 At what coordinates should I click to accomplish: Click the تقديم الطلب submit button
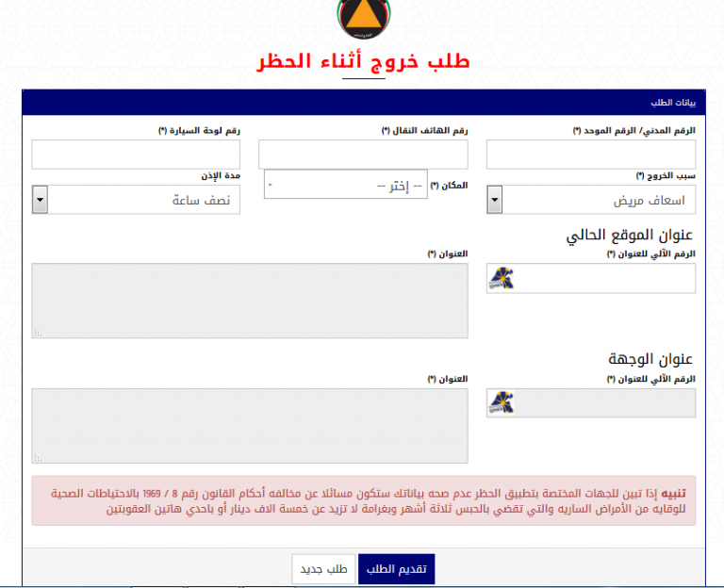397,569
